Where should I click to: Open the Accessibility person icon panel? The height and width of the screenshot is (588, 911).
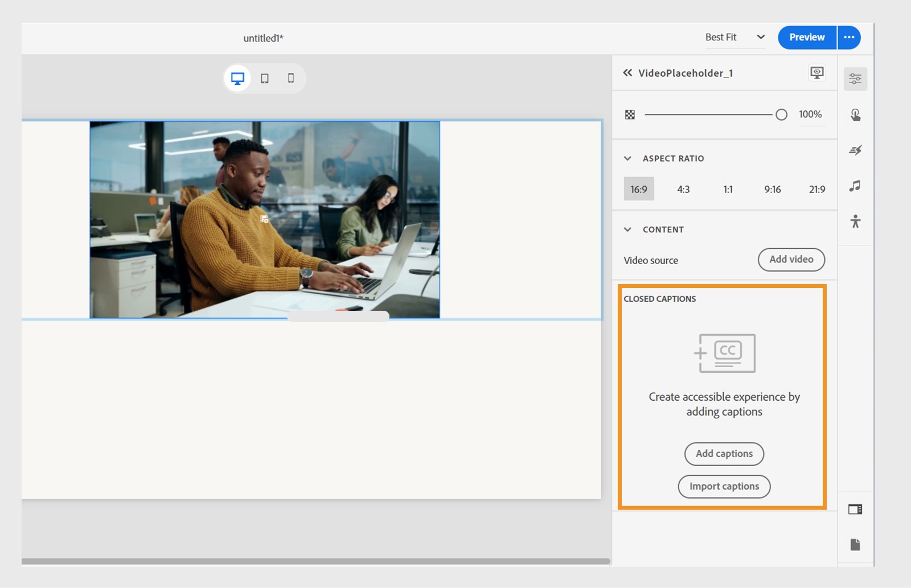[x=855, y=221]
